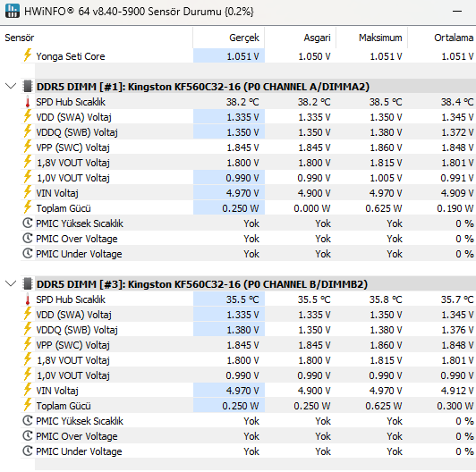
Task: Click clock icon of DIMM #1 PMIC Under Voltage
Action: point(28,254)
